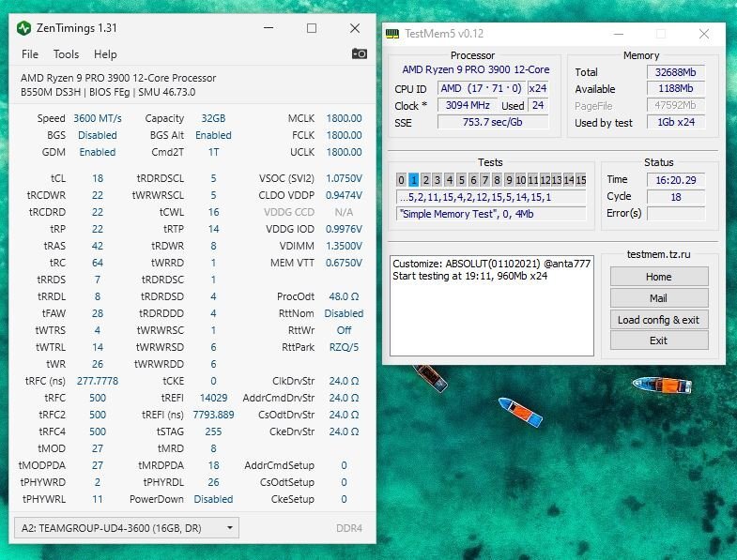Screen dimensions: 737x560
Task: Click the ZenTimings screenshot camera icon
Action: tap(360, 53)
